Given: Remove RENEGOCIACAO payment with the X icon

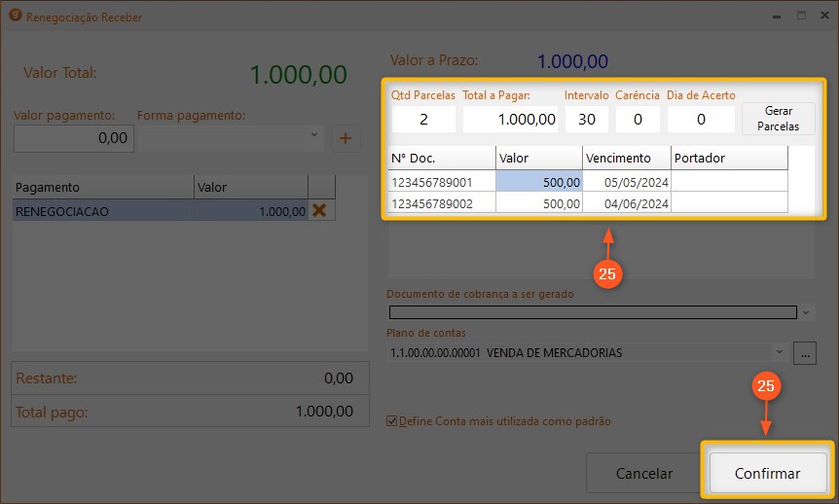Looking at the screenshot, I should coord(317,210).
